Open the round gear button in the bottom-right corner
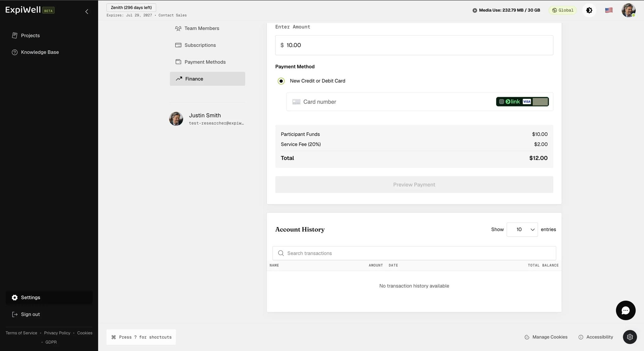Viewport: 644px width, 351px height. [630, 337]
